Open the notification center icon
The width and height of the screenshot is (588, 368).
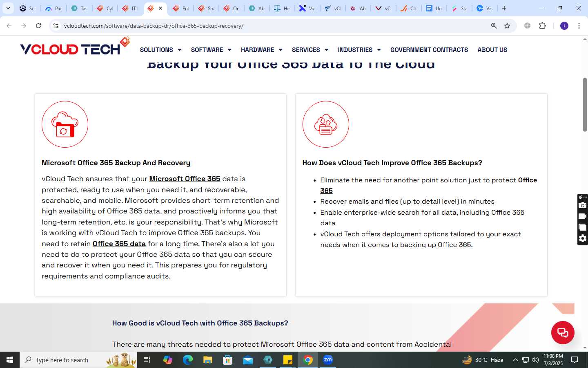pos(575,360)
